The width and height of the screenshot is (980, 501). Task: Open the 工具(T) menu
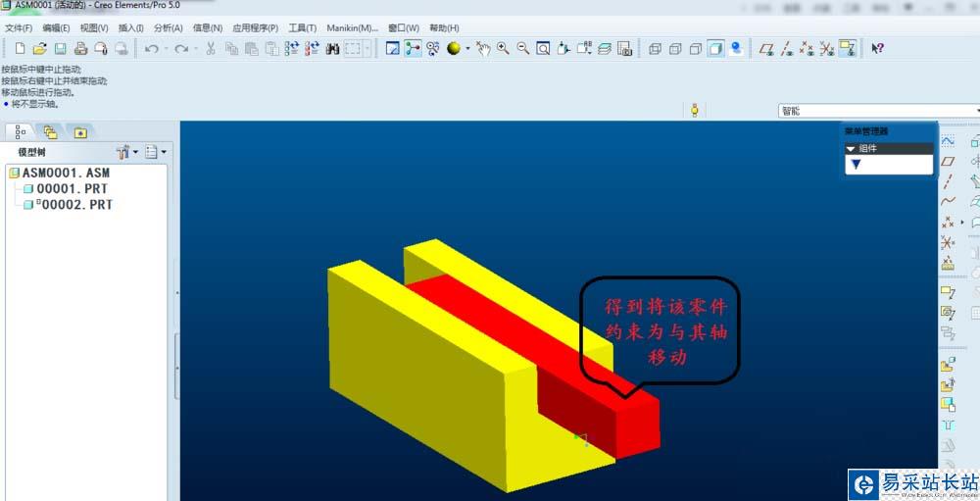coord(303,28)
